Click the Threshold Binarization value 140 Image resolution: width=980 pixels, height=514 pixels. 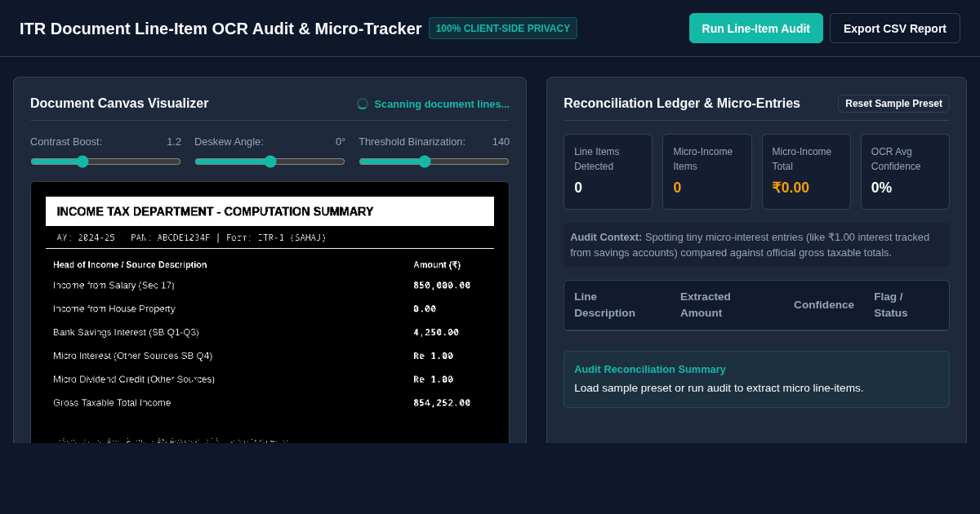coord(501,142)
